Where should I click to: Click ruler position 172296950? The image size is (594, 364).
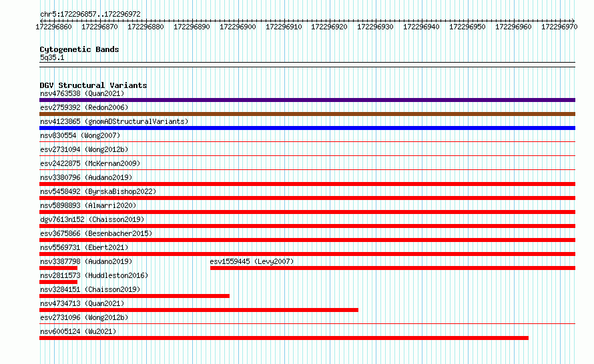click(x=467, y=27)
